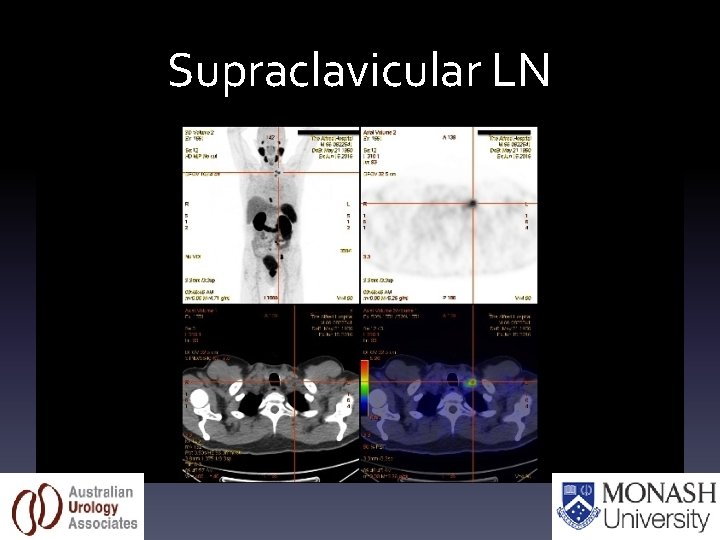Click the Supraclavicular LN slide title
Image resolution: width=720 pixels, height=540 pixels.
tap(359, 71)
